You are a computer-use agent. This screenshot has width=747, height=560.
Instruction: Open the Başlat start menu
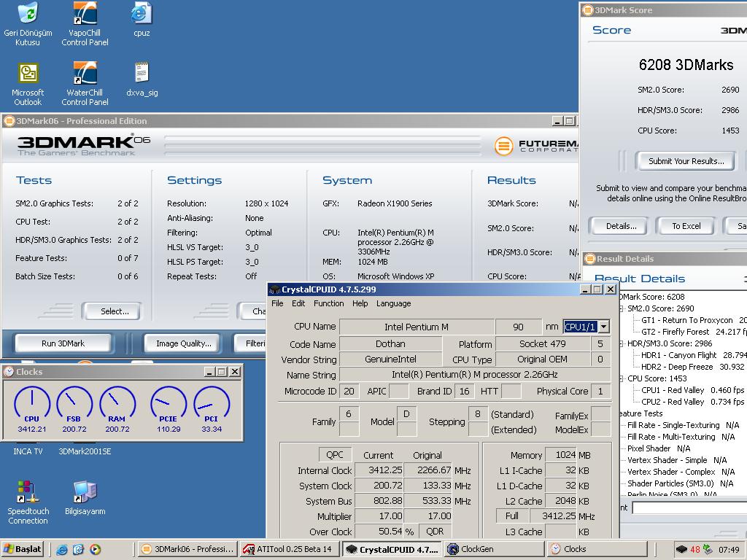[x=23, y=550]
